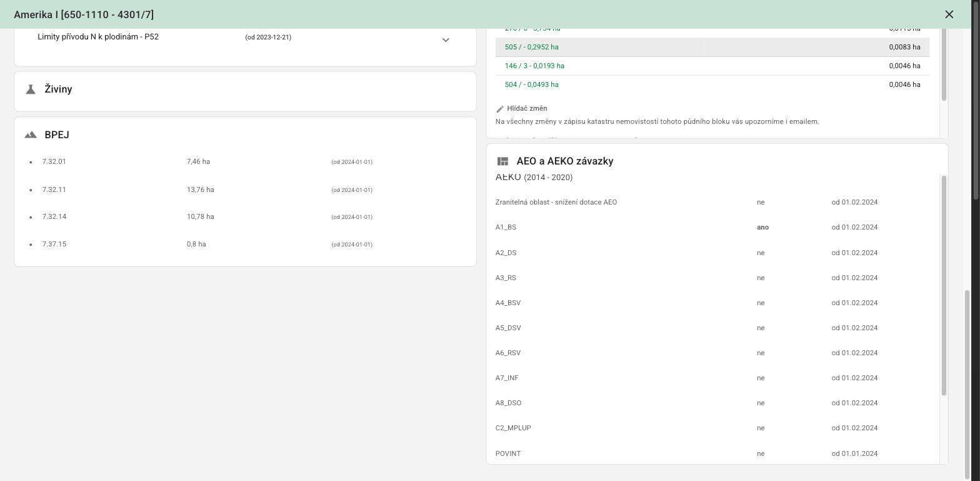Click the Amerika I [650-1110 - 4301/7] title
Viewport: 980px width, 481px height.
pyautogui.click(x=84, y=14)
